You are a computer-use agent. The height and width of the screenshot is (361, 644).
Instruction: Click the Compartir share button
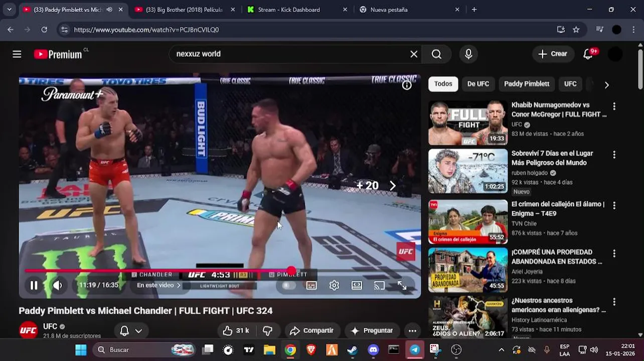pos(312,331)
